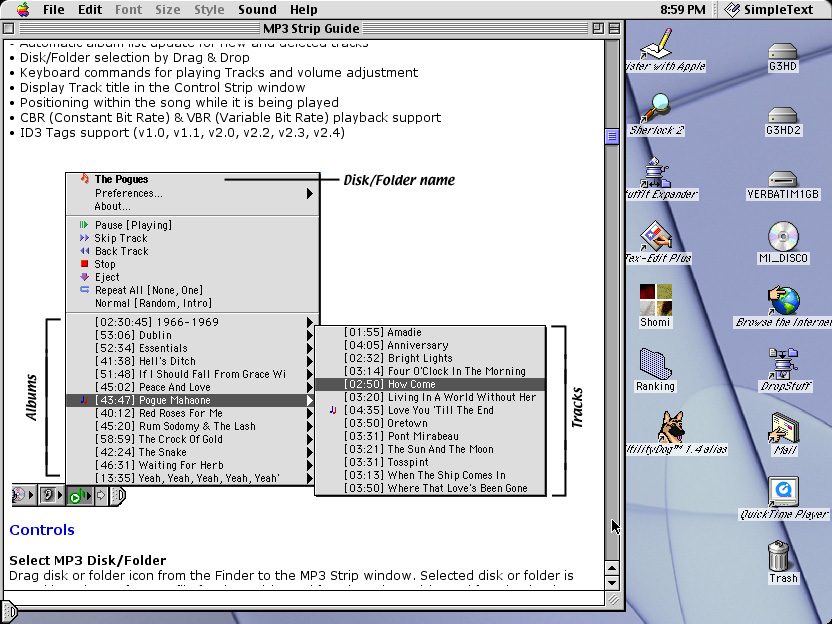The height and width of the screenshot is (624, 832).
Task: Click the CD module icon in Control Strip
Action: click(19, 495)
